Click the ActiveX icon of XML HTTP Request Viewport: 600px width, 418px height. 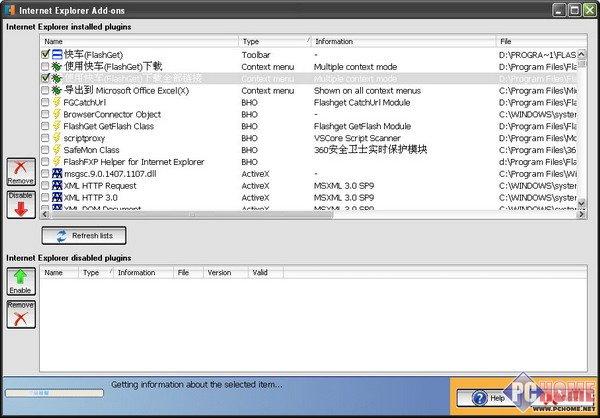[57, 186]
